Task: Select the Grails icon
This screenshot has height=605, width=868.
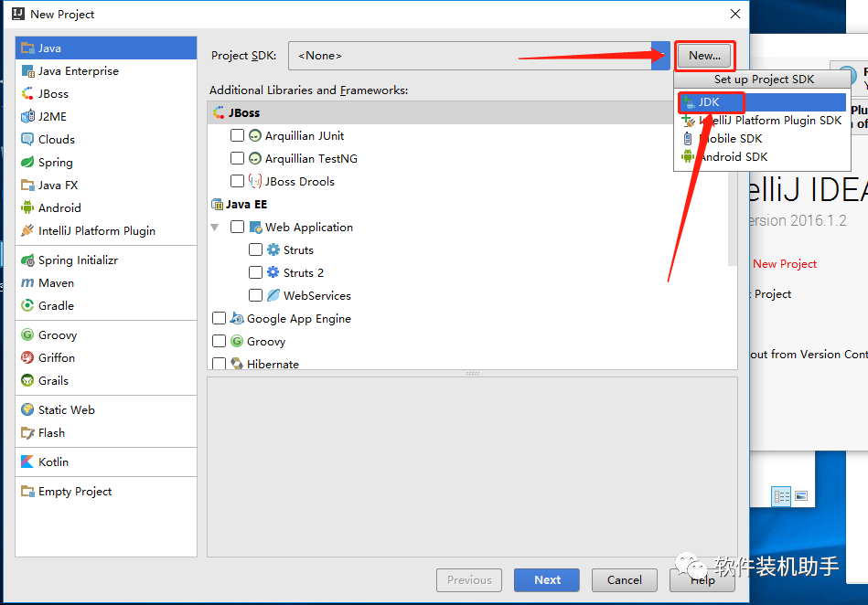Action: (x=27, y=380)
